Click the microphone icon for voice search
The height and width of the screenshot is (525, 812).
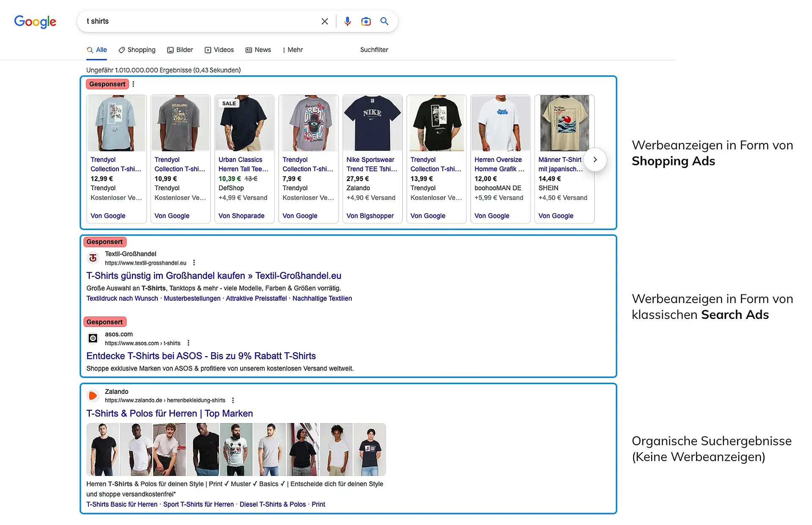coord(348,21)
